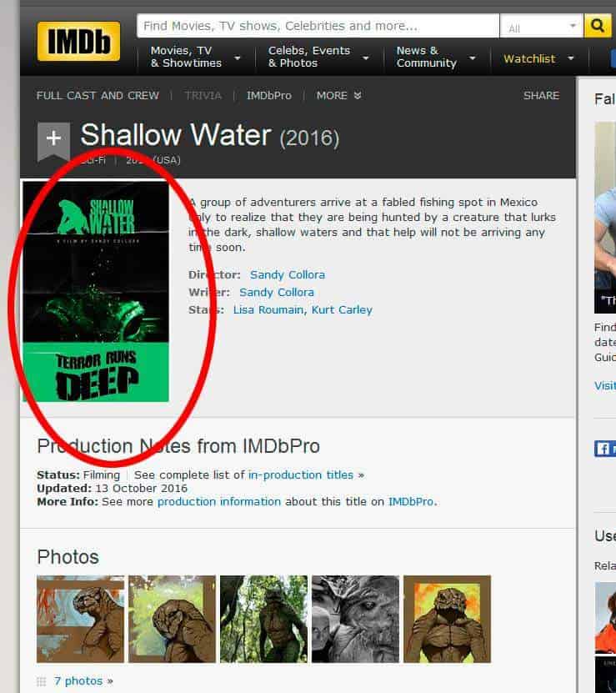Open FULL CAST AND CREW tab
This screenshot has height=693, width=616.
[98, 95]
